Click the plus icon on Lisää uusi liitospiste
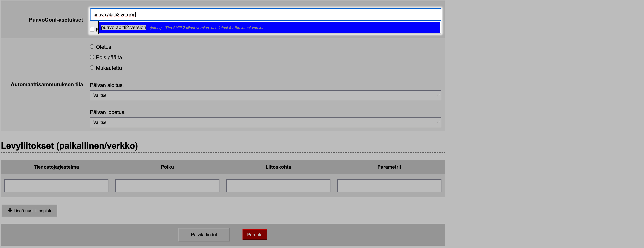The image size is (644, 248). click(10, 210)
